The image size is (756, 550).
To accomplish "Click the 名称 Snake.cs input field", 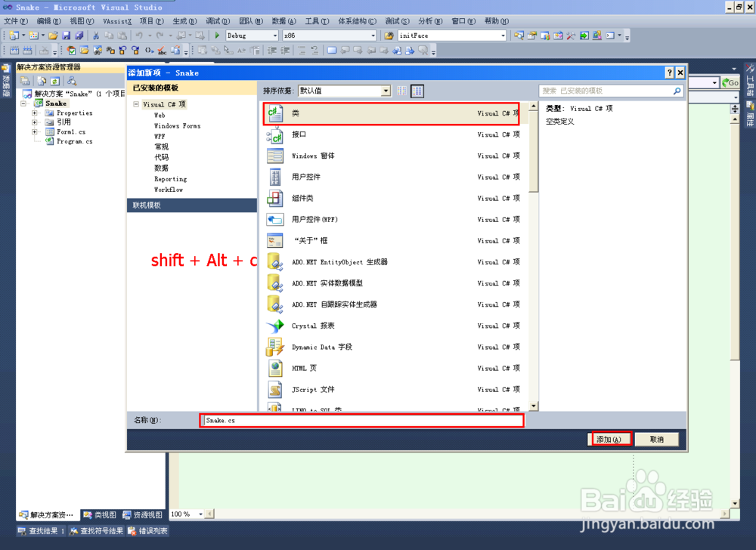I will tap(362, 421).
